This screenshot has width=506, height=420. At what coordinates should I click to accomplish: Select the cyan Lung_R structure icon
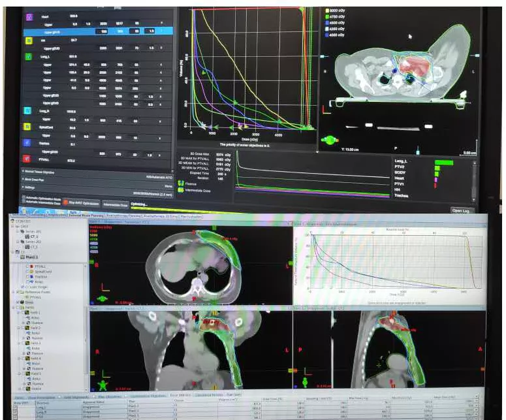[x=28, y=112]
